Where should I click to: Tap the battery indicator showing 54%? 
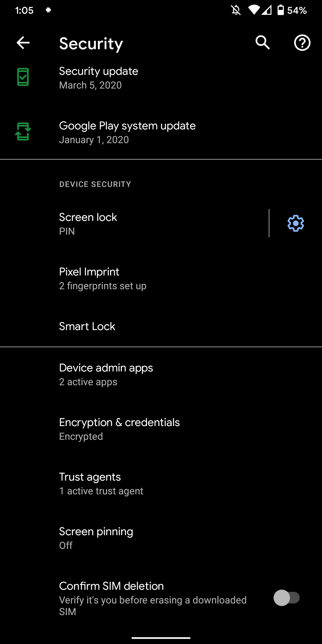[280, 10]
